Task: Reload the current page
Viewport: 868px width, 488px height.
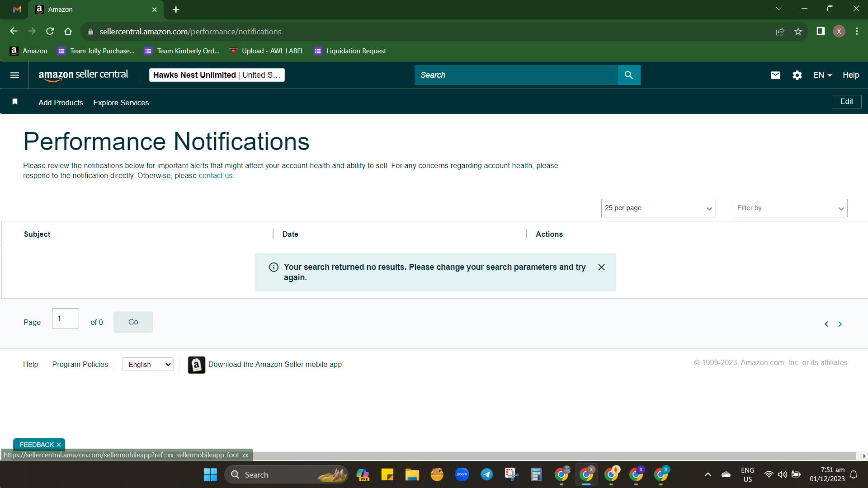Action: 50,31
